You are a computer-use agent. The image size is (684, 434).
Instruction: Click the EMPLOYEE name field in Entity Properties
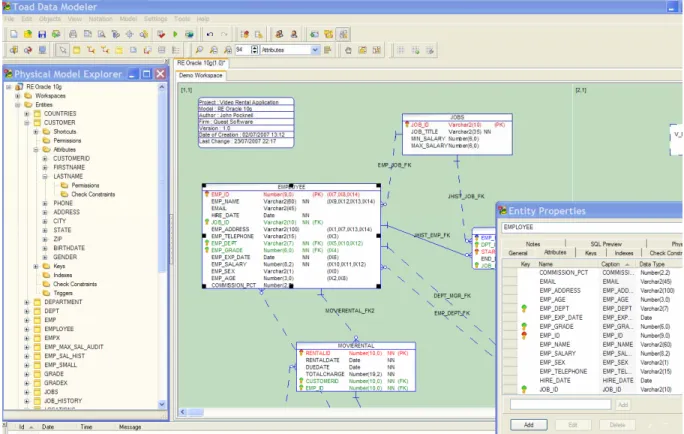coord(592,227)
